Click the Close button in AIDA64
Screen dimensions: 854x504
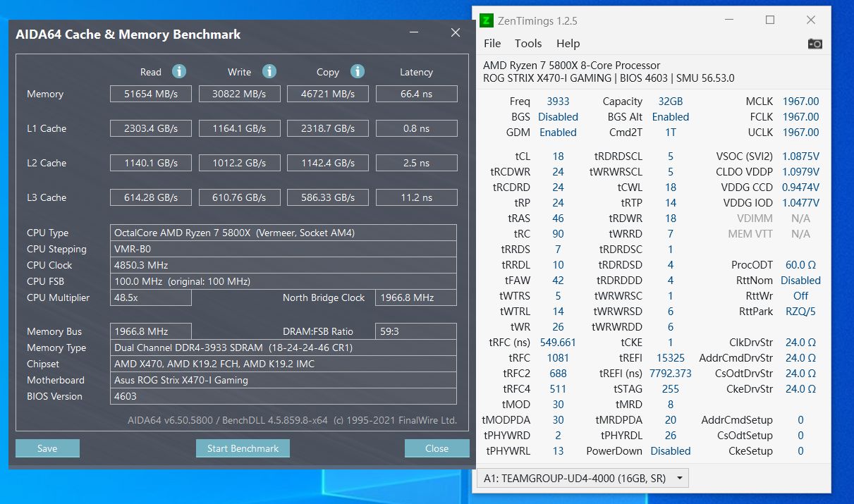tap(437, 448)
